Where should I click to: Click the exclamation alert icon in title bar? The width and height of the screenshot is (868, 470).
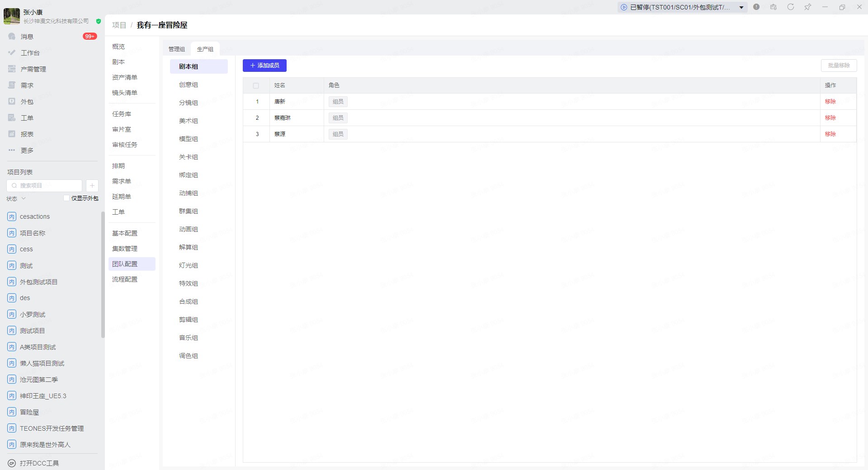tap(756, 7)
